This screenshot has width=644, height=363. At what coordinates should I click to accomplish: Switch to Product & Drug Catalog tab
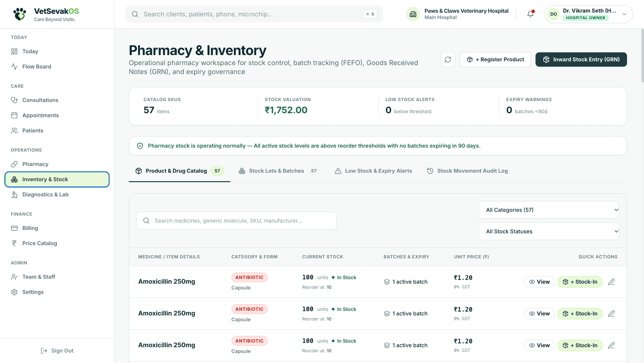point(180,171)
